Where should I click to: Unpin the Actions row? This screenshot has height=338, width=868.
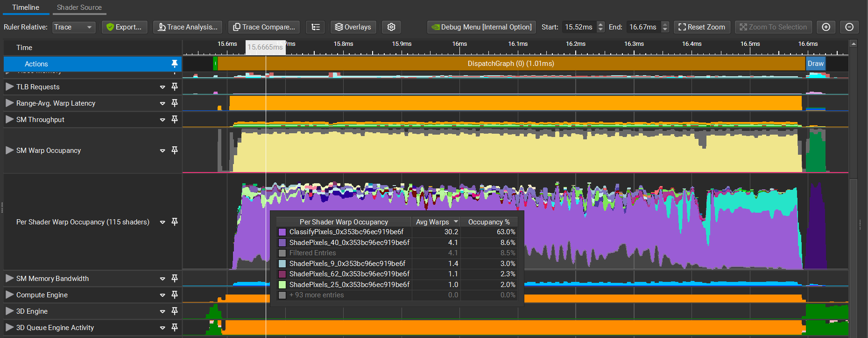click(x=175, y=64)
